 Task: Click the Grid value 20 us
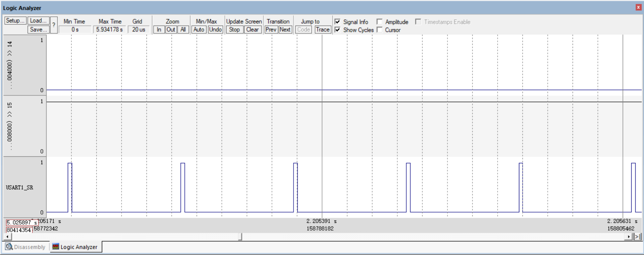point(139,29)
